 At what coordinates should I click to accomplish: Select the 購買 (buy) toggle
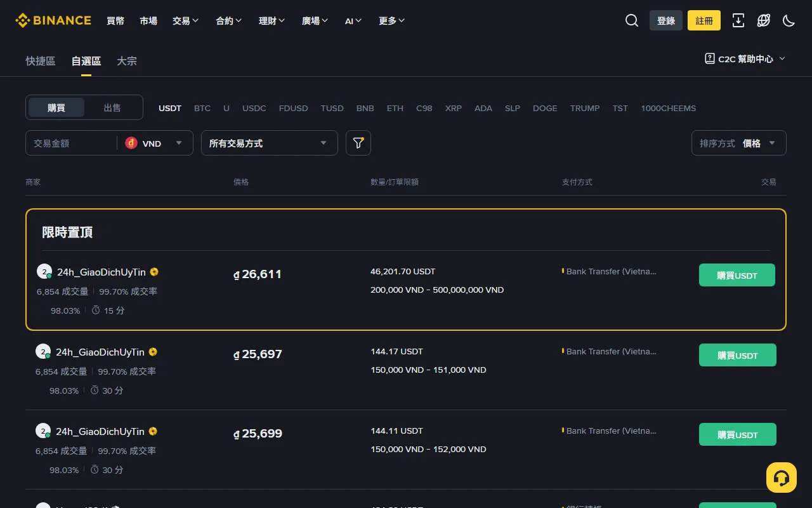[56, 107]
